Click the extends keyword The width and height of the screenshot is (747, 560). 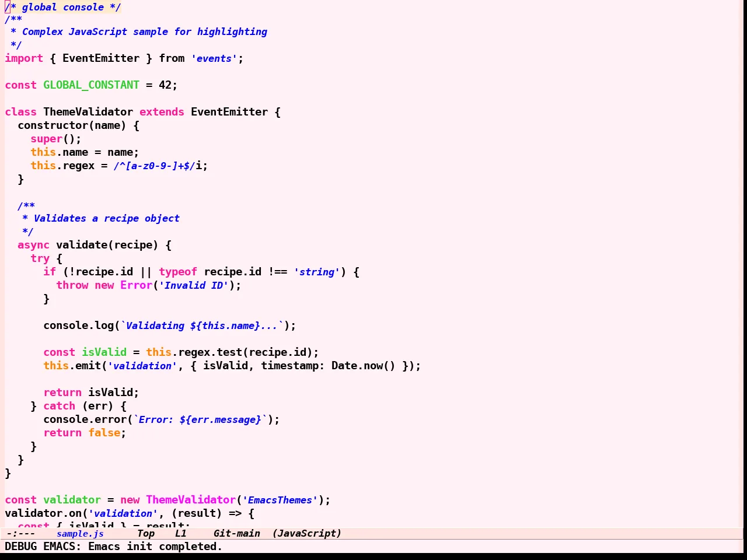pos(162,112)
